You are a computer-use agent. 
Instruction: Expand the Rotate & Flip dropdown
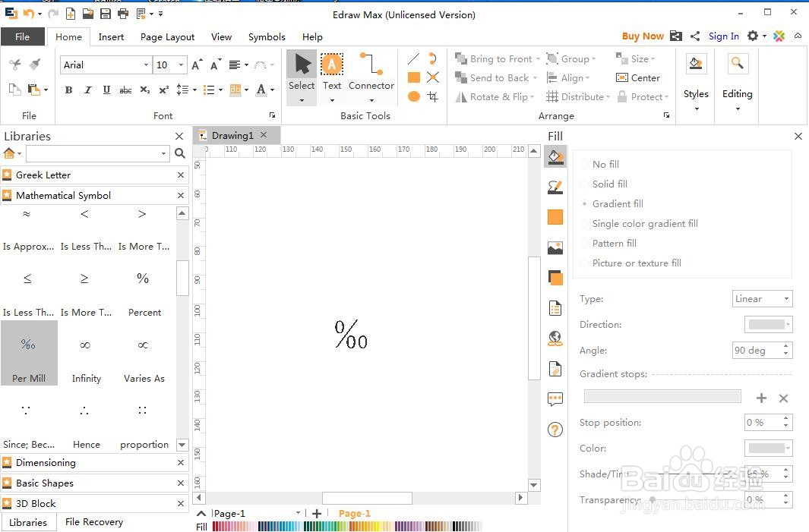pos(532,97)
